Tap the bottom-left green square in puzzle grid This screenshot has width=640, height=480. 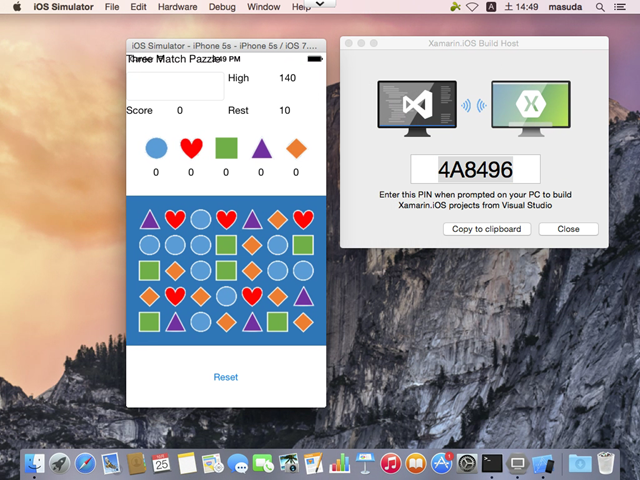(149, 321)
